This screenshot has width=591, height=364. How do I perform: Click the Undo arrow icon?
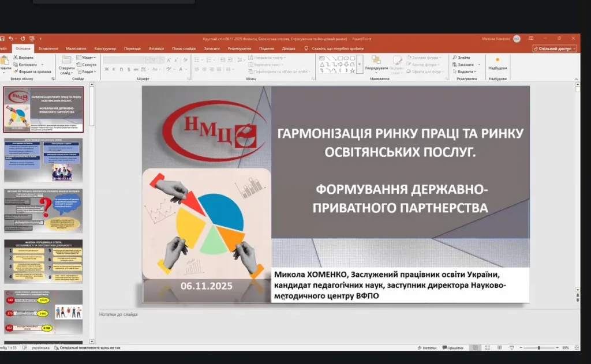(x=11, y=39)
